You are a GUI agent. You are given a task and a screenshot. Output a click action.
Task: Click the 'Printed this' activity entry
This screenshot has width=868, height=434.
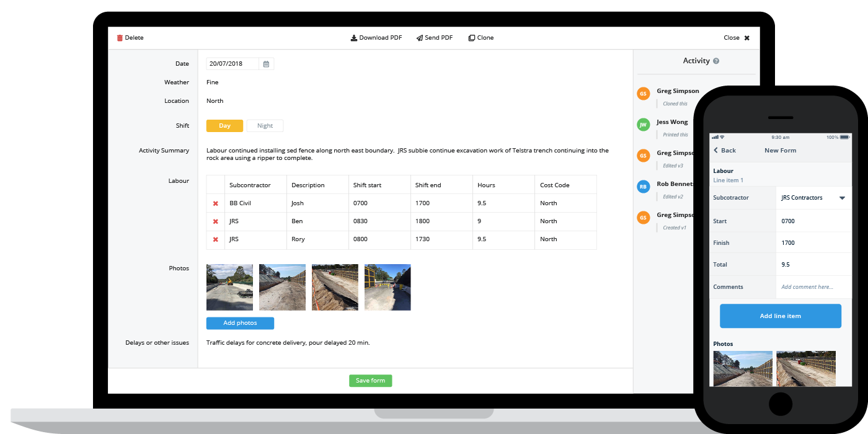[x=675, y=135]
